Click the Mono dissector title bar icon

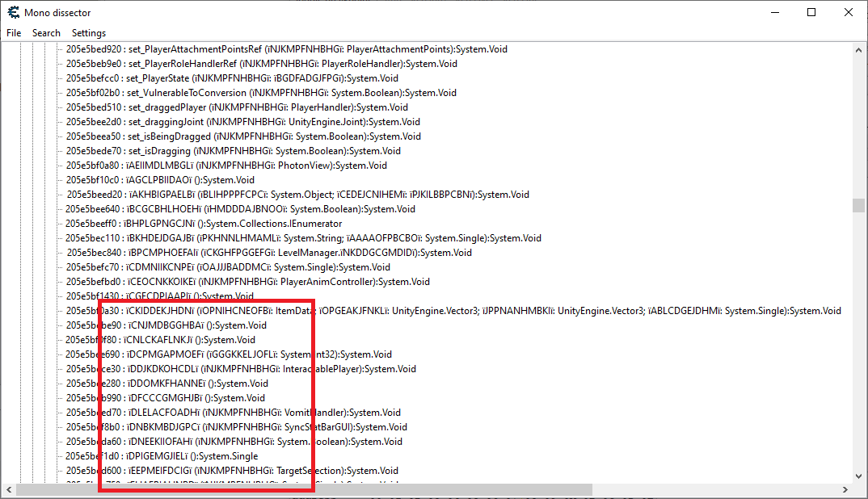click(13, 12)
